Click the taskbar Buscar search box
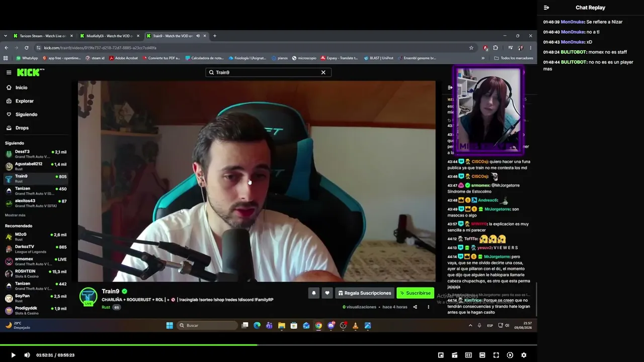Screen dimensions: 644x362 point(207,325)
